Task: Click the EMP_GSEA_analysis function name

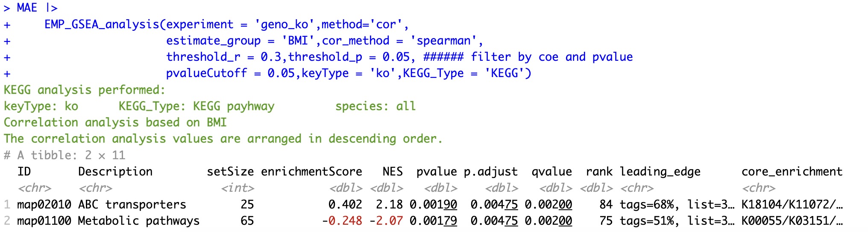Action: (x=102, y=24)
